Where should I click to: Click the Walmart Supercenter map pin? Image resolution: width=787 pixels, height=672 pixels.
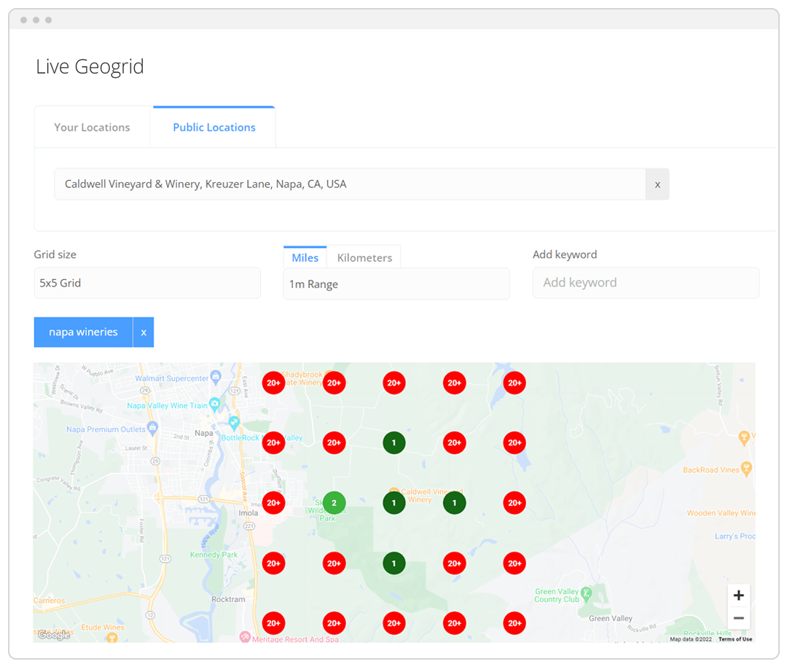[216, 377]
